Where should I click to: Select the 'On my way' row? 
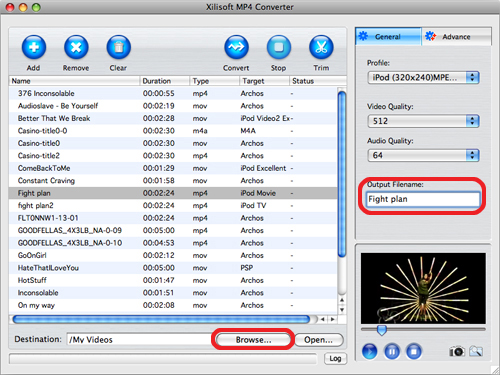(x=173, y=305)
